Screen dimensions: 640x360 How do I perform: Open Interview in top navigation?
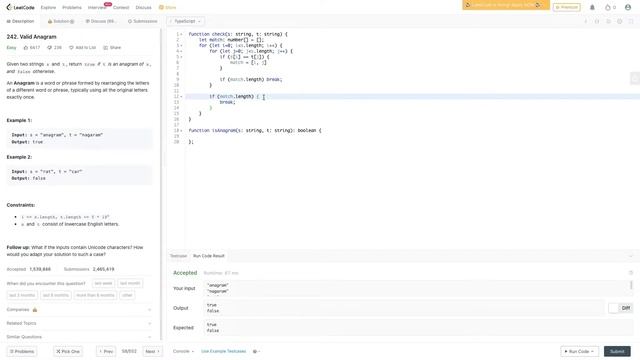[x=97, y=7]
